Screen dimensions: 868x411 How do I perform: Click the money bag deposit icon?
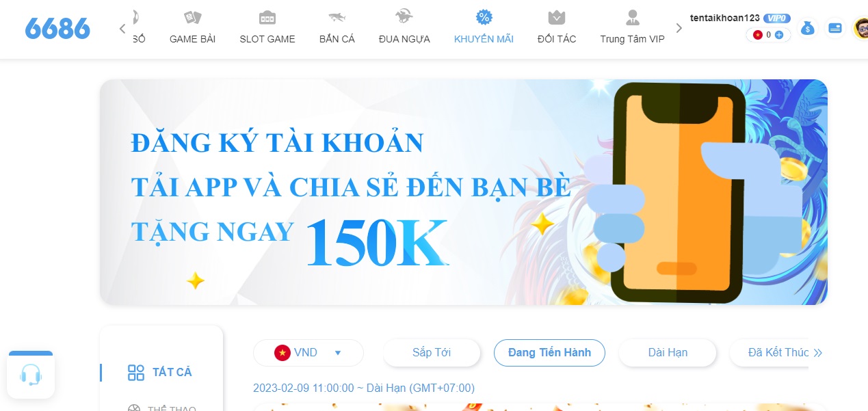pyautogui.click(x=808, y=29)
